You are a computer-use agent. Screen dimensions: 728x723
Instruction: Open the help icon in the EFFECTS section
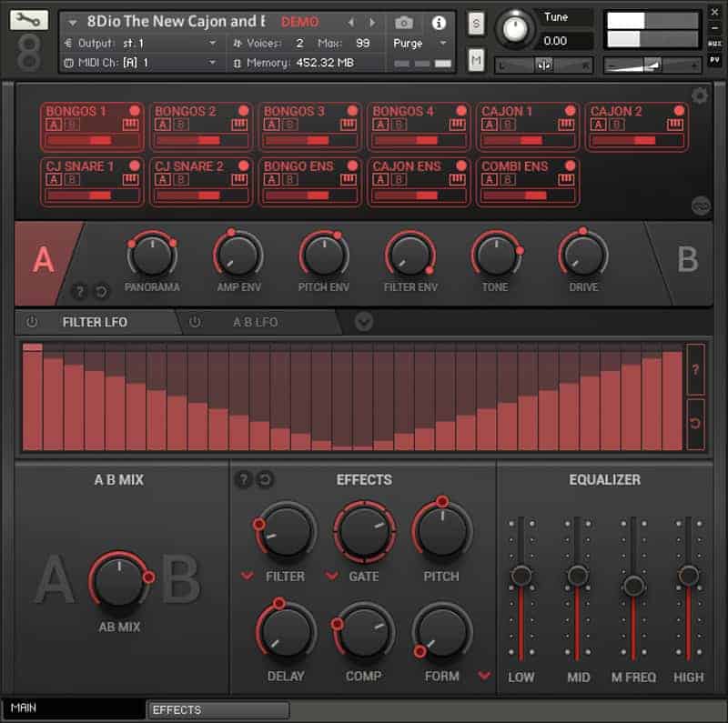243,479
